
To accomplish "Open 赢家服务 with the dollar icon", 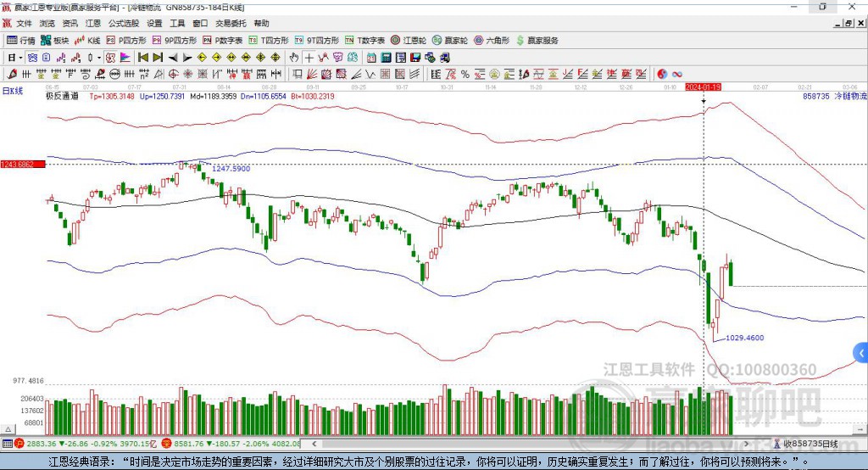I will pyautogui.click(x=537, y=41).
